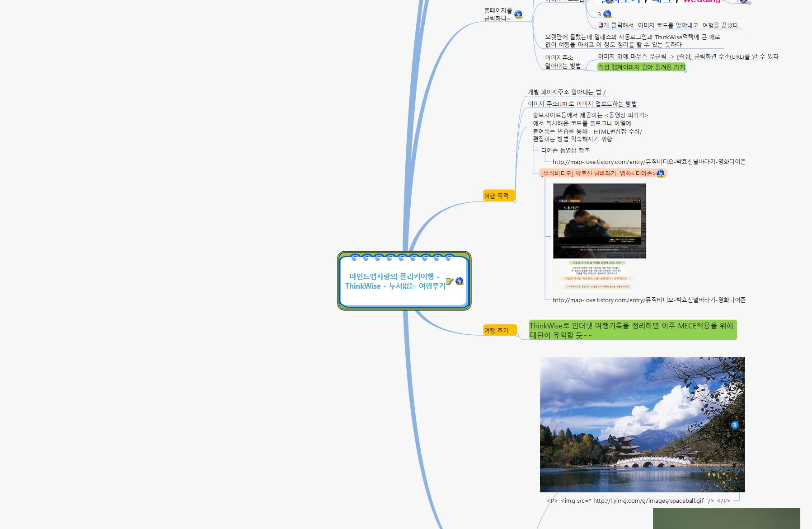Image resolution: width=812 pixels, height=529 pixels.
Task: Open the tistory URL under 디어존 동영상 참조
Action: click(649, 162)
